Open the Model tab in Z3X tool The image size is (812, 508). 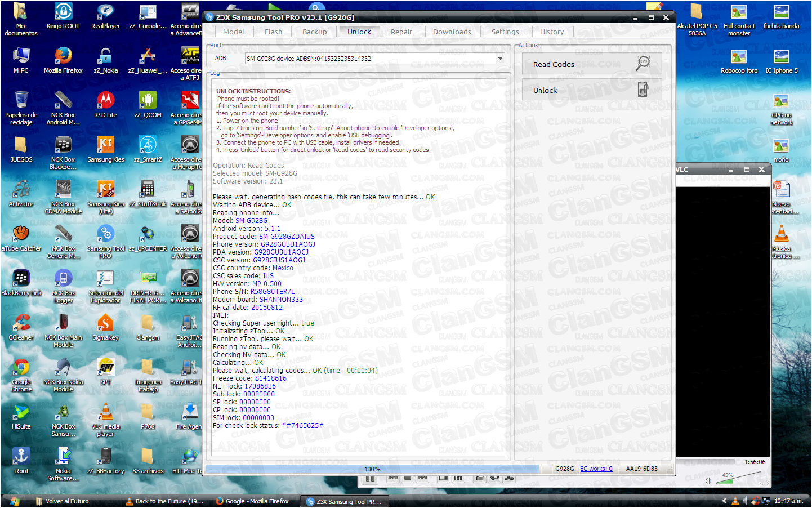point(233,32)
